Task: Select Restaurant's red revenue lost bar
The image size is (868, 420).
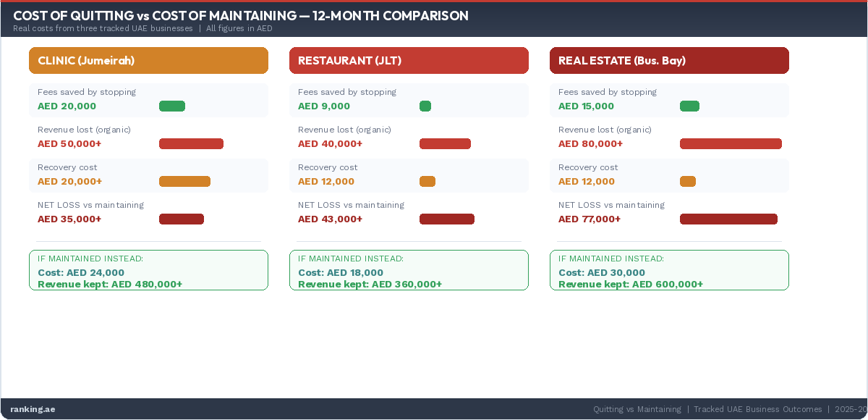Action: coord(445,144)
